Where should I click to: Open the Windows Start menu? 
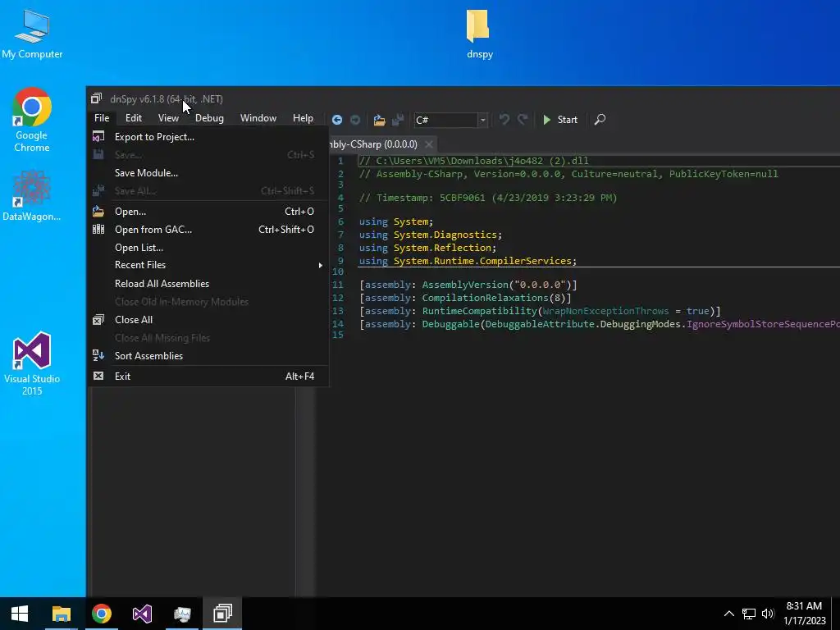pos(20,614)
